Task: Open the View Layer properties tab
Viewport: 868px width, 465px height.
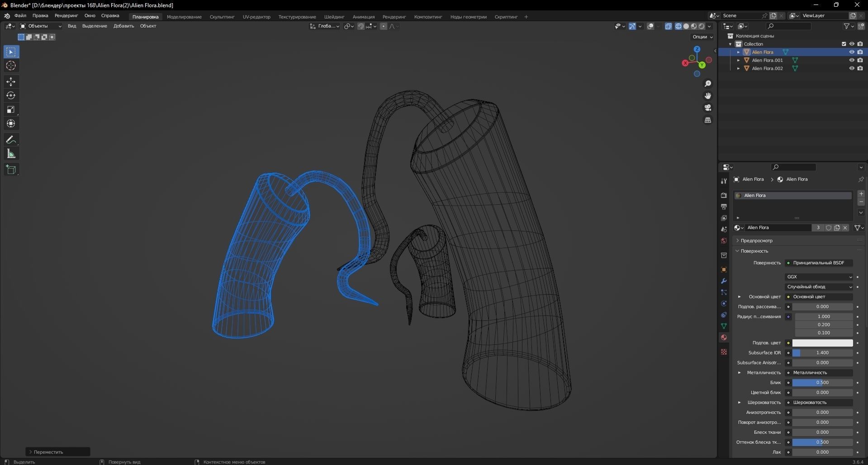Action: 724,218
